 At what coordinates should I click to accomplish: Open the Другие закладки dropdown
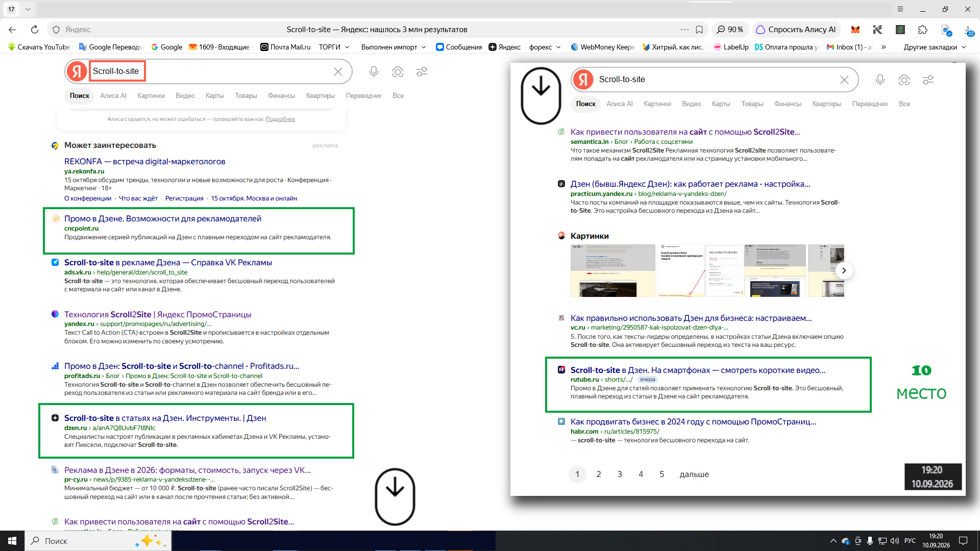click(x=935, y=47)
